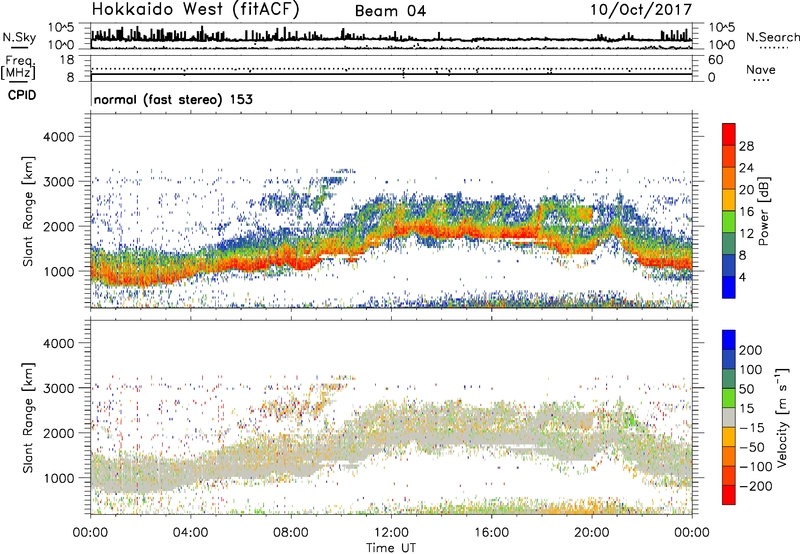Click the '3000' tick on velocity panel
Screen dimensions: 800x554
tap(58, 388)
